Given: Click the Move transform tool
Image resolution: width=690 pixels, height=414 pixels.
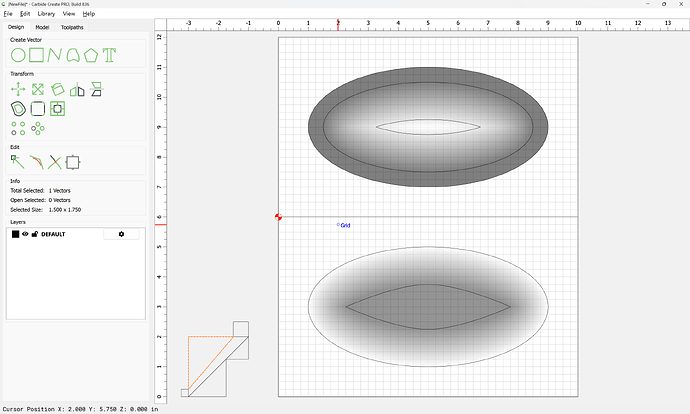Looking at the screenshot, I should coord(18,89).
